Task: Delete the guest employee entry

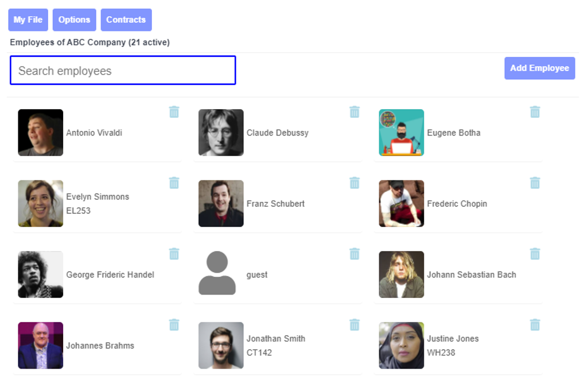Action: 355,254
